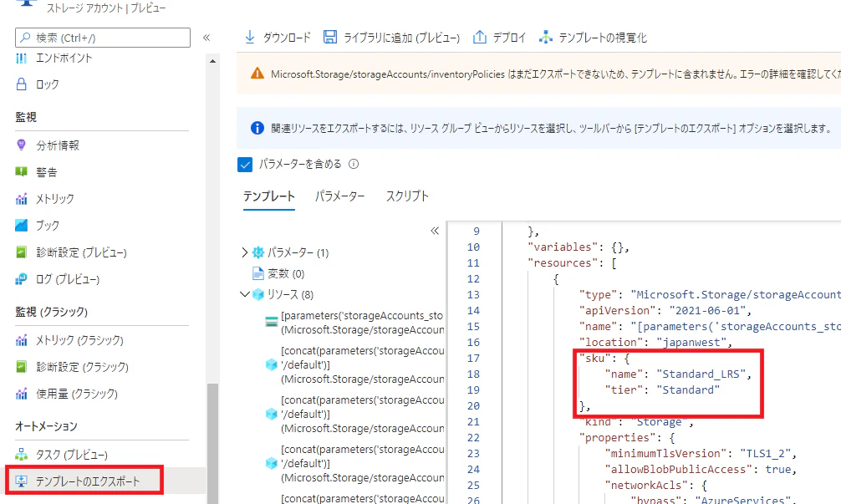This screenshot has width=841, height=504.
Task: Click テンプレートの視覚化 button label
Action: tap(603, 38)
